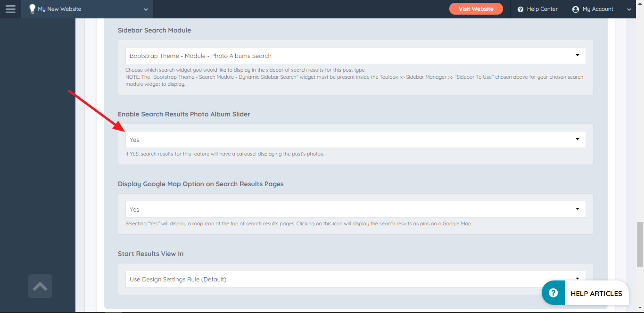Image resolution: width=644 pixels, height=313 pixels.
Task: Click the Help Center question icon
Action: point(520,9)
